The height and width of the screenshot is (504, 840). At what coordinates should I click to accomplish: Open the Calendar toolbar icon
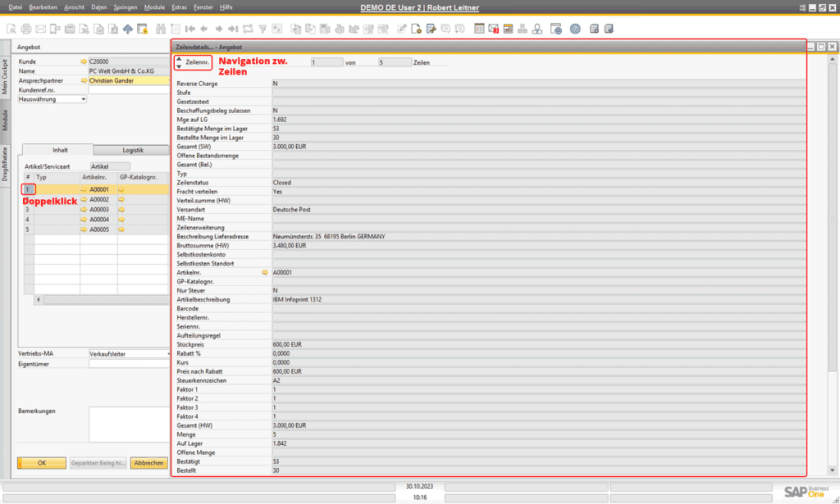tap(509, 29)
